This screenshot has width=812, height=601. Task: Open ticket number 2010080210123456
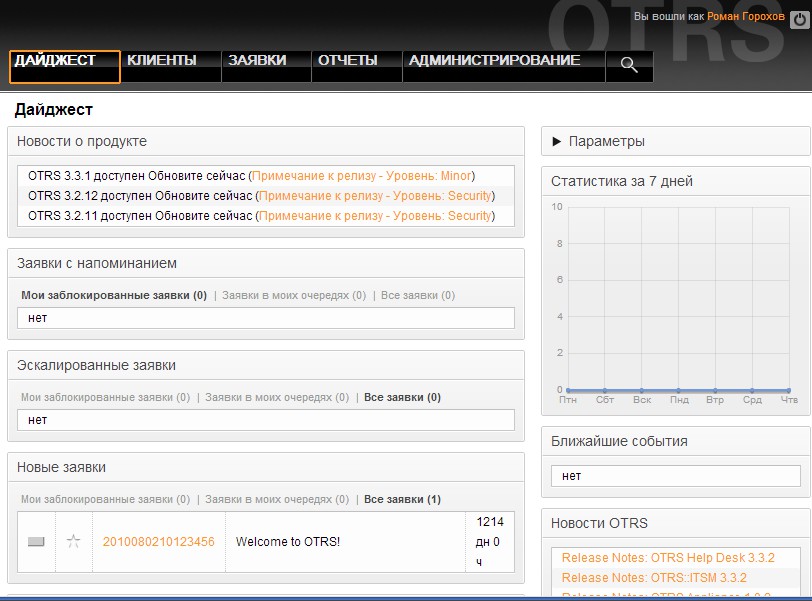(158, 541)
